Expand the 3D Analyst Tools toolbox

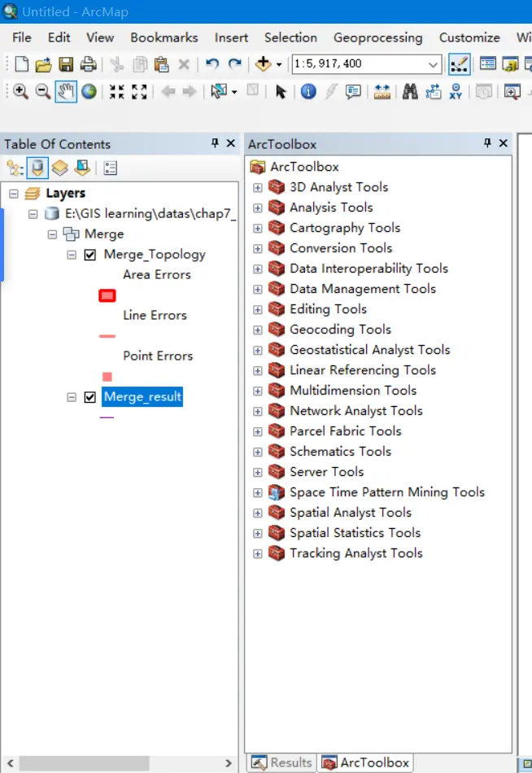click(x=257, y=188)
